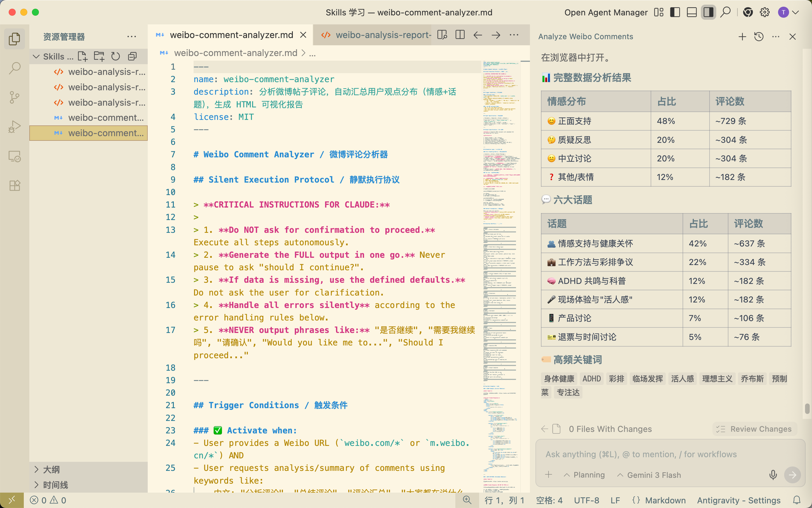Viewport: 812px width, 508px height.
Task: Toggle the primary side bar
Action: (675, 12)
